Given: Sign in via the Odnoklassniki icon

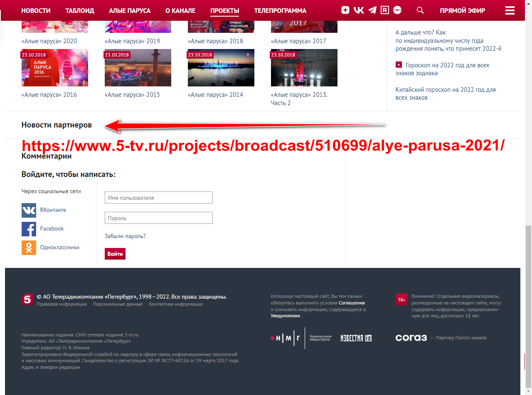Looking at the screenshot, I should point(28,247).
